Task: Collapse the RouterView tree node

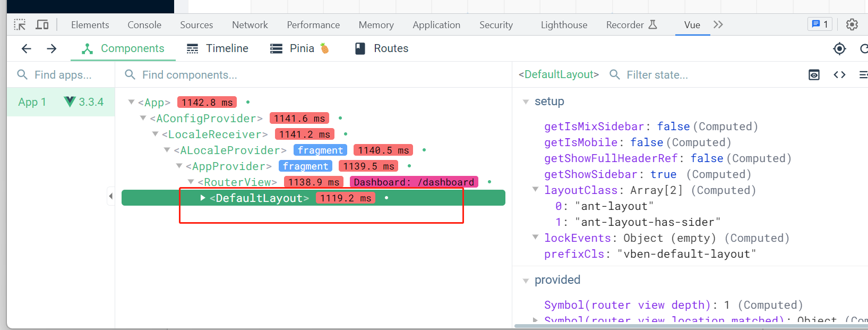Action: 191,182
